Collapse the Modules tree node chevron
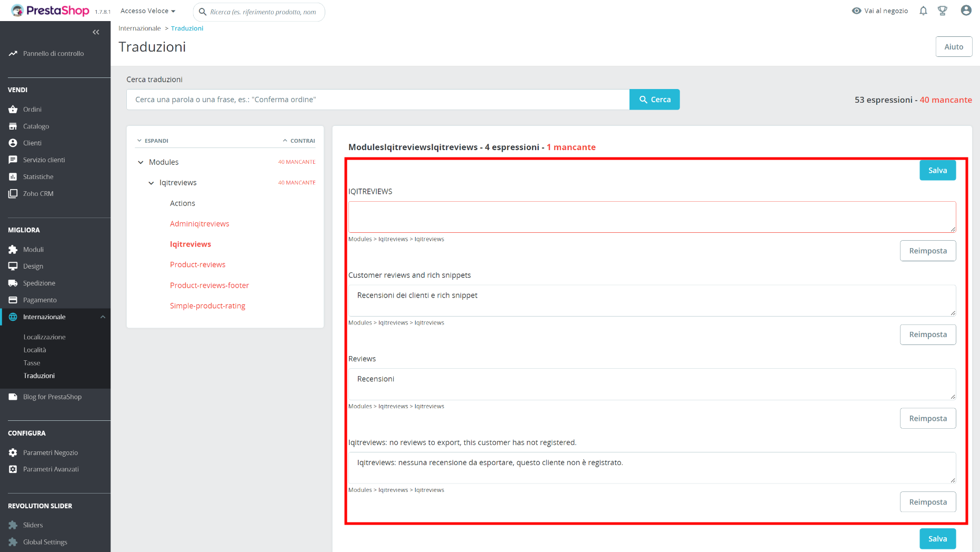The image size is (980, 552). click(141, 162)
